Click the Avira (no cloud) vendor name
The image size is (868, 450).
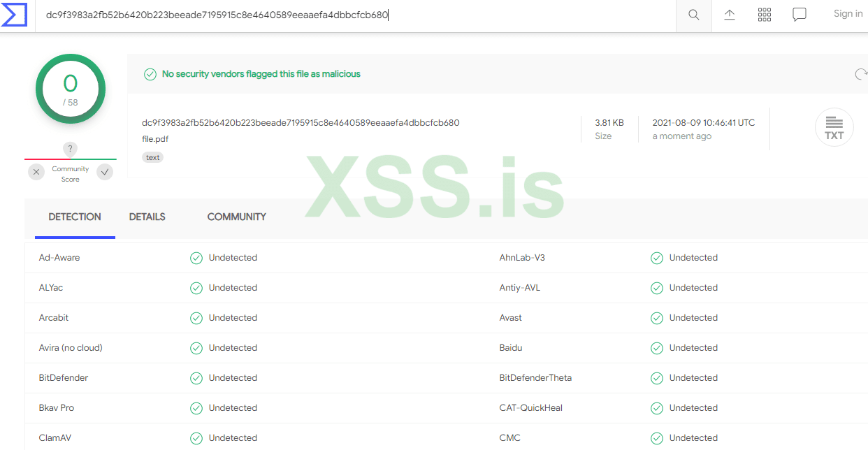coord(71,348)
